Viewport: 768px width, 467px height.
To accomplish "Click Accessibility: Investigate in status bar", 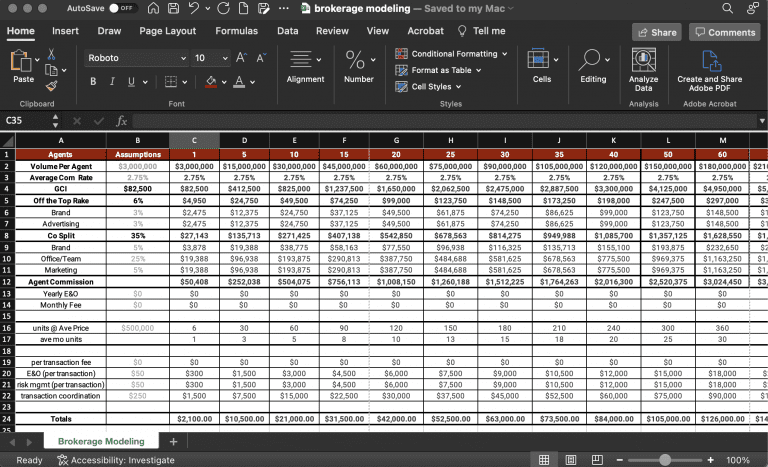I will point(116,460).
